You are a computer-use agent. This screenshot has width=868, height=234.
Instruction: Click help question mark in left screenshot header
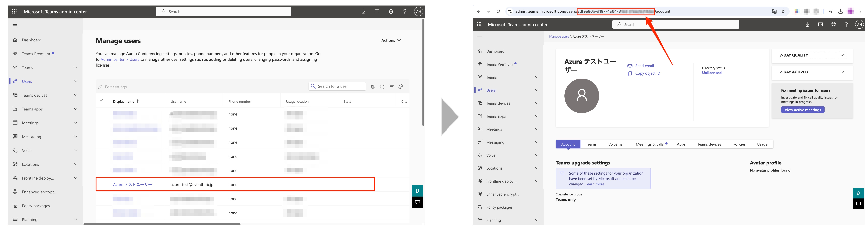click(405, 11)
